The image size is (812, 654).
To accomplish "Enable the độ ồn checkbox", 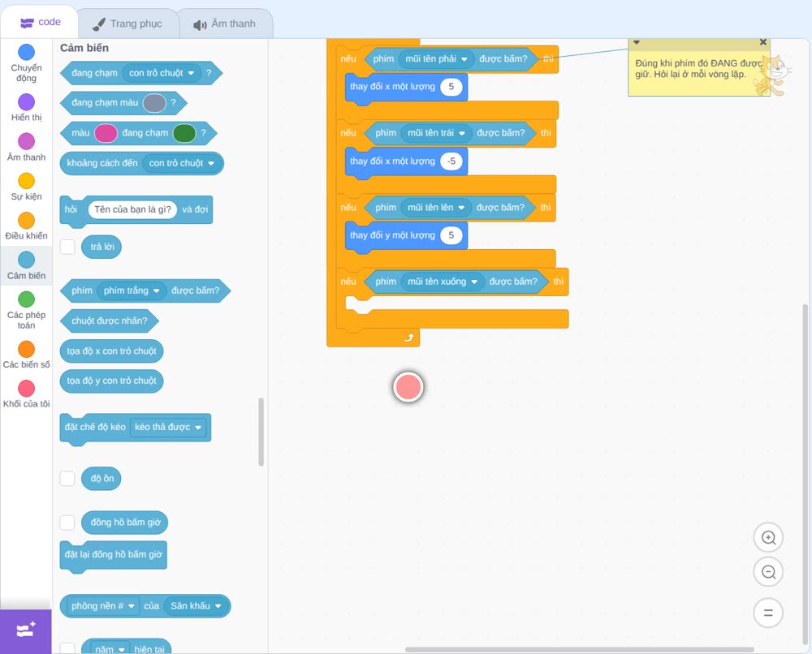I will pyautogui.click(x=67, y=479).
